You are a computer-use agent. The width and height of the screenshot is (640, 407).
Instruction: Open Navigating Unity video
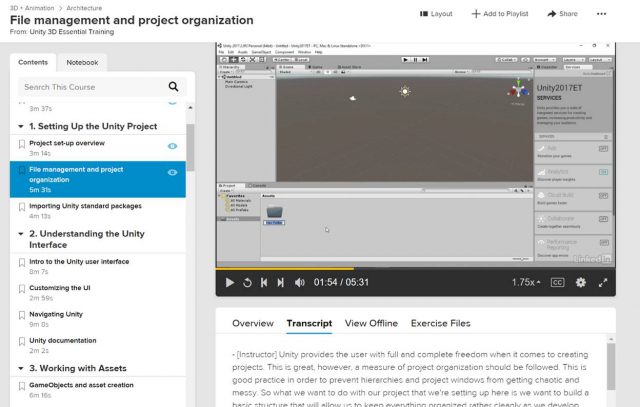click(x=56, y=314)
